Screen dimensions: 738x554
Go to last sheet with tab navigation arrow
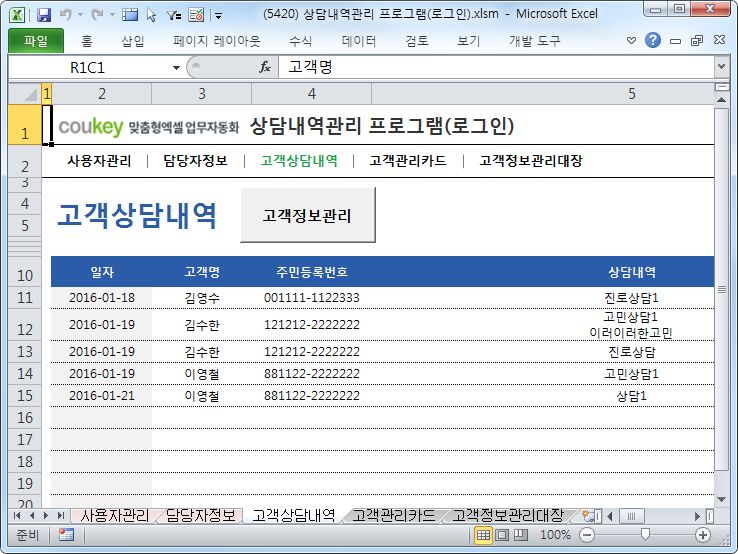(60, 516)
